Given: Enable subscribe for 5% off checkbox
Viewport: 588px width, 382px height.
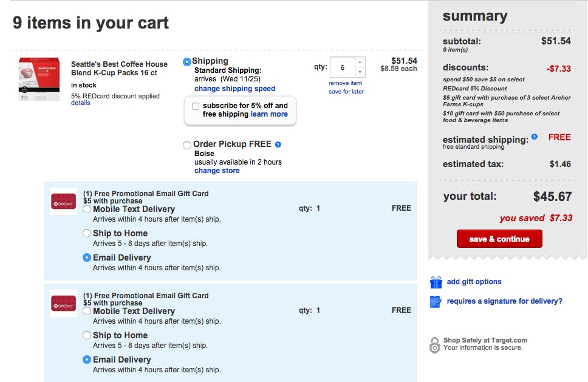Looking at the screenshot, I should 196,106.
